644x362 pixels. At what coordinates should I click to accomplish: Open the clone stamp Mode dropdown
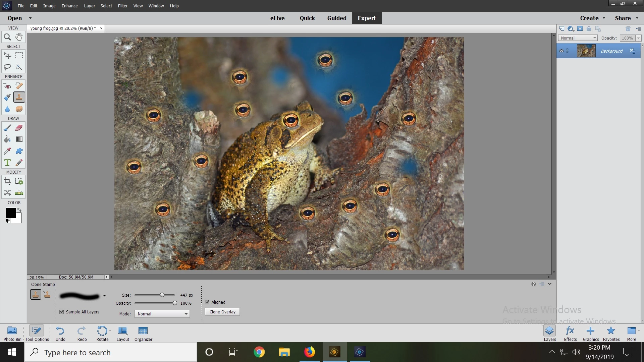(x=162, y=314)
